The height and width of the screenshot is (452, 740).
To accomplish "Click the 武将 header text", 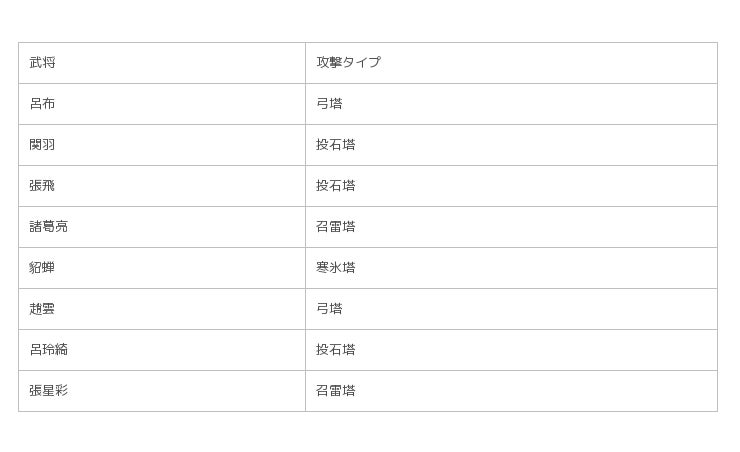I will tap(43, 63).
